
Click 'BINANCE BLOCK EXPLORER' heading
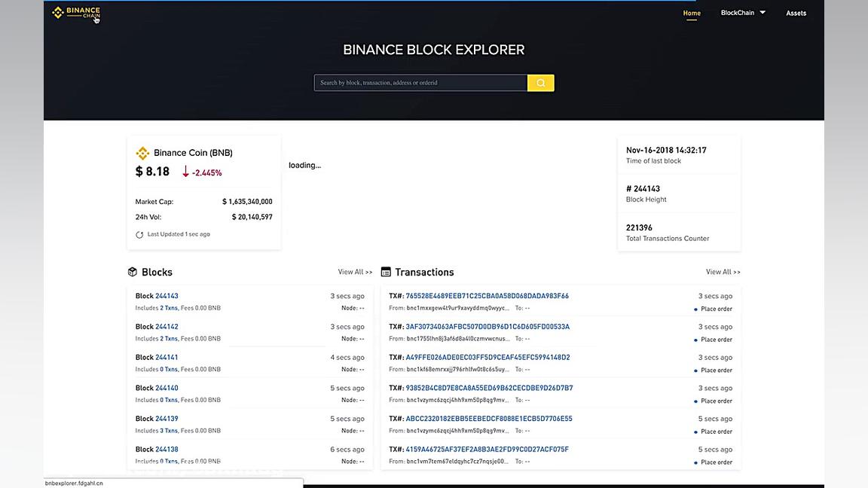coord(433,50)
